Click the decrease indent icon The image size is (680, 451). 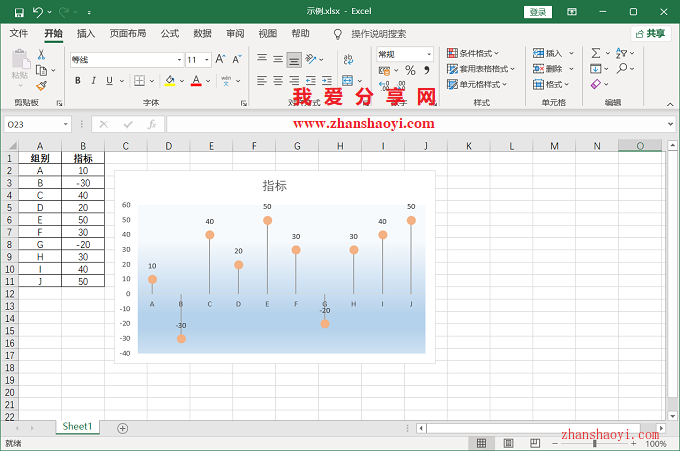tap(311, 81)
